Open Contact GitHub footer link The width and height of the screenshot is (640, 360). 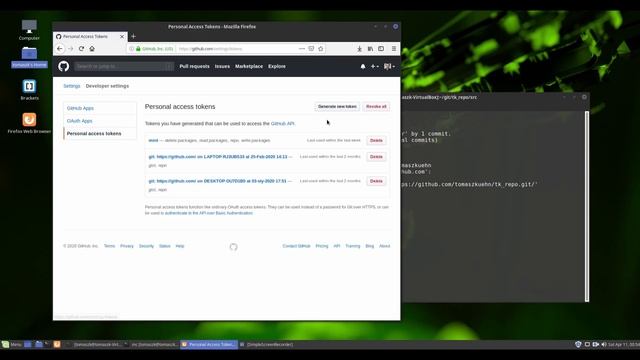tap(296, 246)
